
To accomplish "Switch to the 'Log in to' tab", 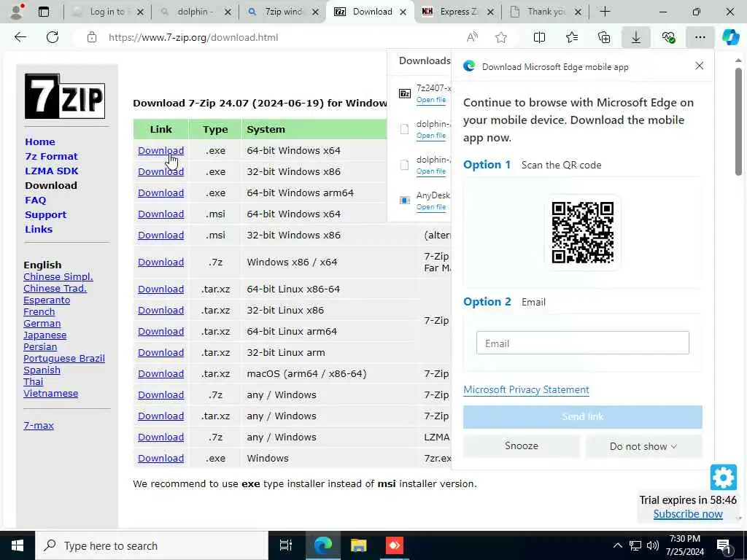I will 107,12.
